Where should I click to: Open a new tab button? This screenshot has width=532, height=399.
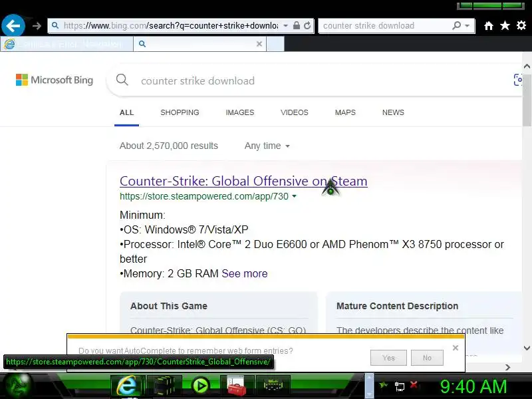[x=275, y=44]
